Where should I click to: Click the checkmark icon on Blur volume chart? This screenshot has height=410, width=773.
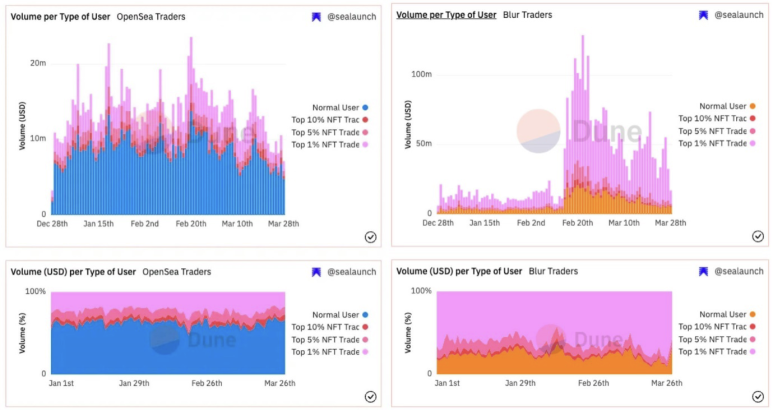[758, 237]
